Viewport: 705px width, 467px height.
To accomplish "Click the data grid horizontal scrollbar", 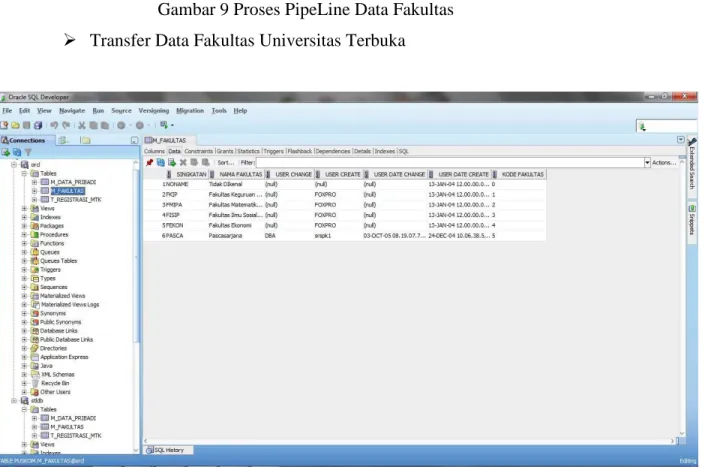I will point(409,441).
